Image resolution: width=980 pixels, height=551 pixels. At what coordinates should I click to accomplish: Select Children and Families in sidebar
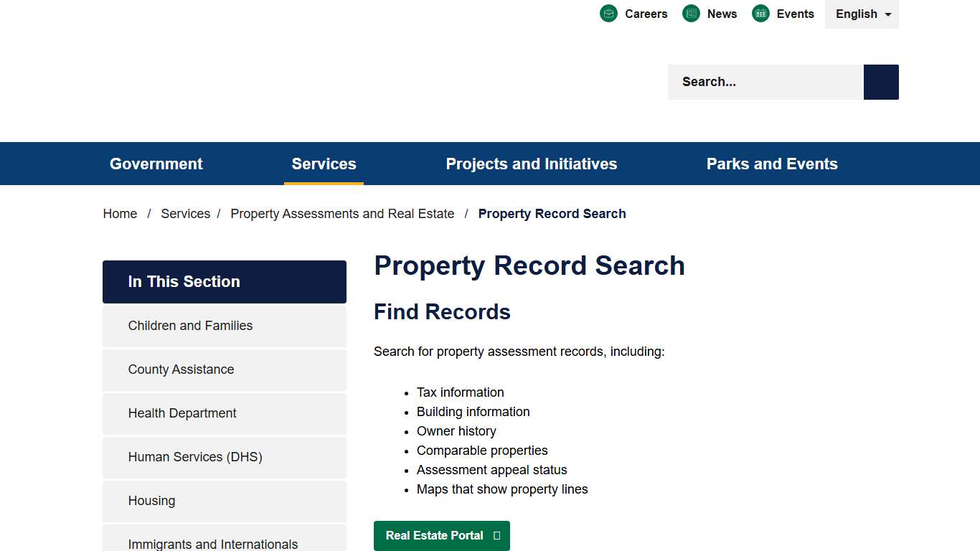coord(190,326)
